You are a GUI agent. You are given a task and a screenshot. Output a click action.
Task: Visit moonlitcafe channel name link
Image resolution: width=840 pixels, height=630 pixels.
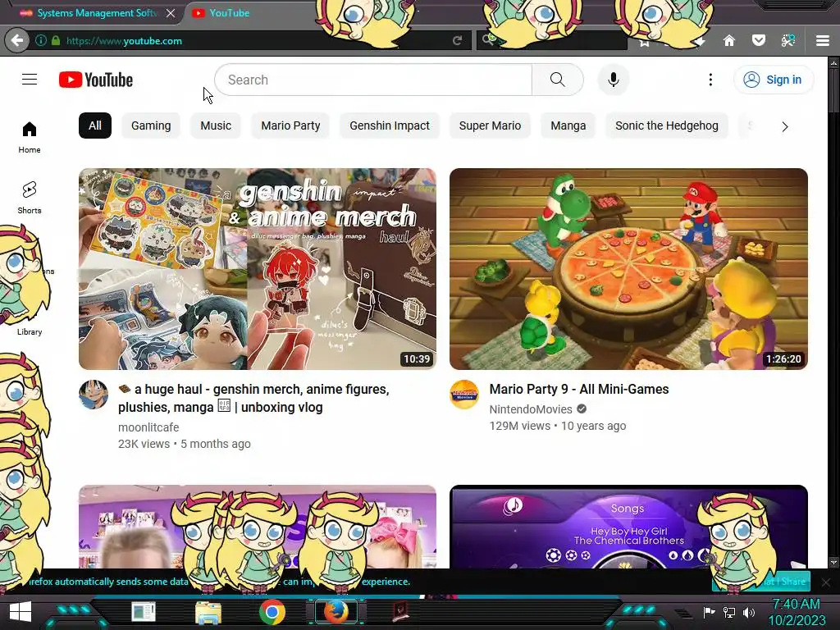click(x=148, y=427)
